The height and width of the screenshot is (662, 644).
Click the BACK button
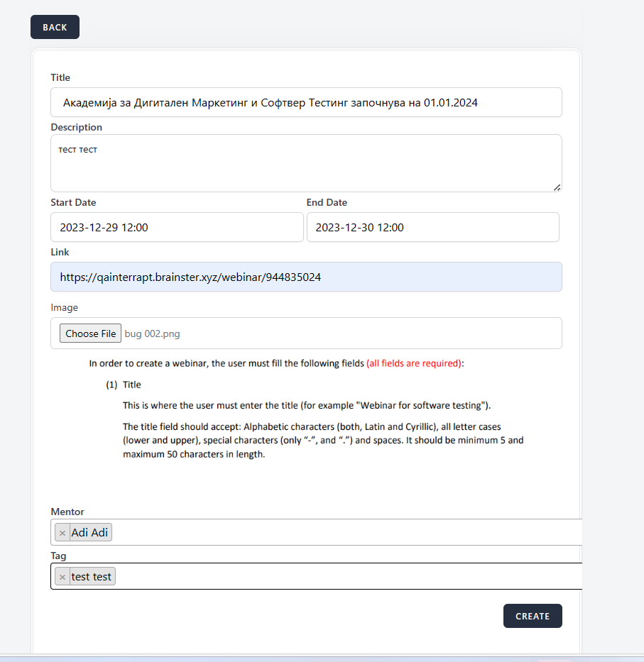click(x=55, y=27)
